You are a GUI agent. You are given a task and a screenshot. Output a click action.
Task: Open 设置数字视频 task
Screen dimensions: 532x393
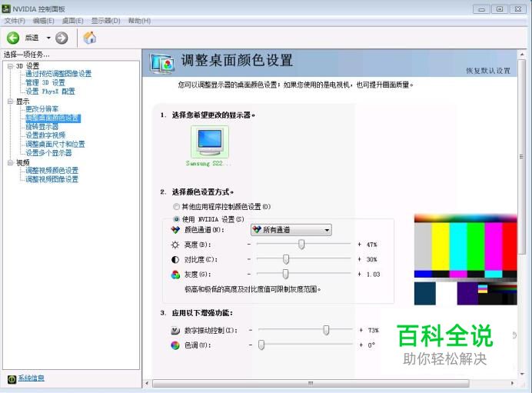click(45, 135)
